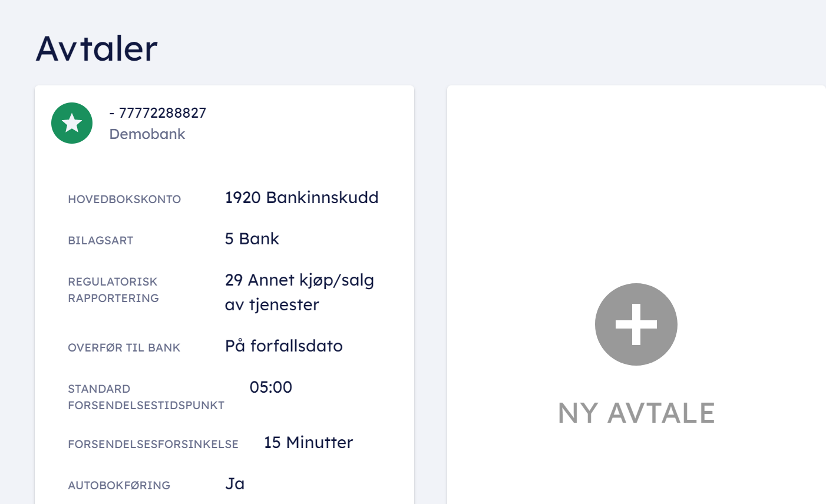Image resolution: width=826 pixels, height=504 pixels.
Task: Click the HOVEDBOKSKONTO label
Action: pyautogui.click(x=124, y=200)
